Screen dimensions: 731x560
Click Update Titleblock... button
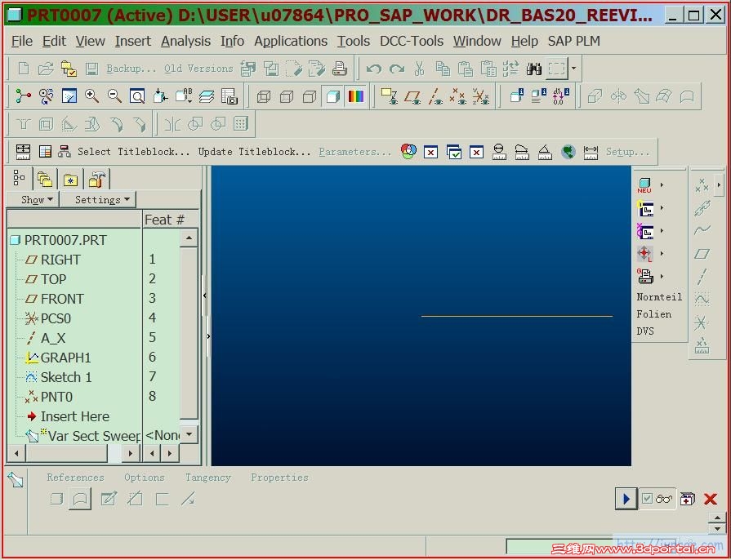point(255,151)
